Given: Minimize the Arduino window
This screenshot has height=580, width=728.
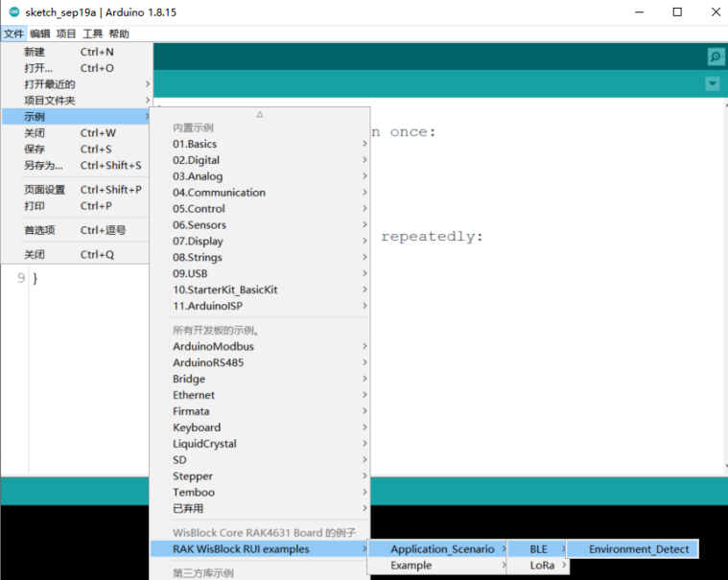Looking at the screenshot, I should pyautogui.click(x=640, y=12).
